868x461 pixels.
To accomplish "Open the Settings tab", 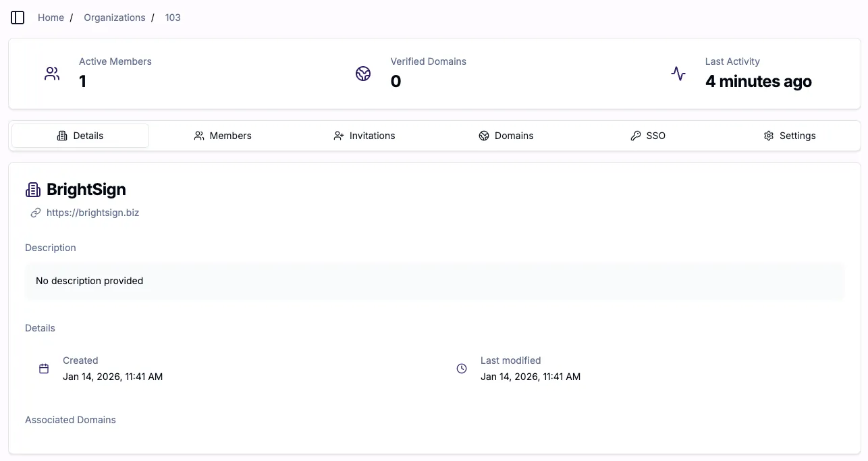I will 790,136.
